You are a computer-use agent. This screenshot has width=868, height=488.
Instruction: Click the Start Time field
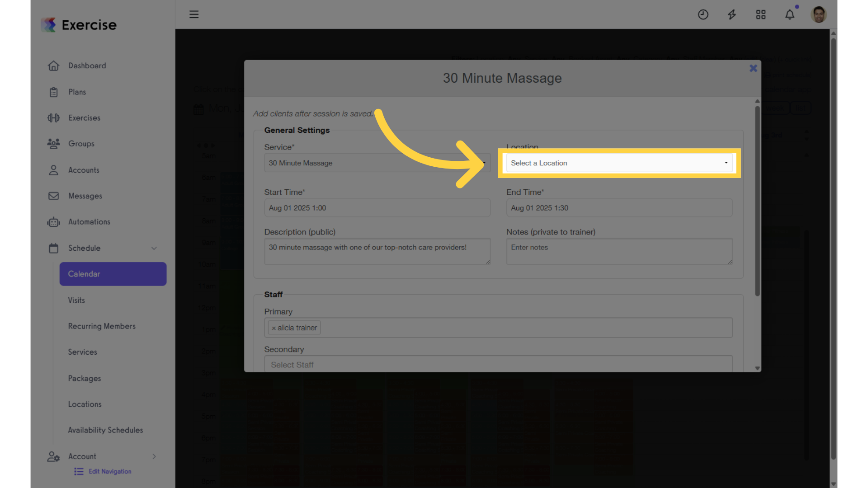click(377, 208)
